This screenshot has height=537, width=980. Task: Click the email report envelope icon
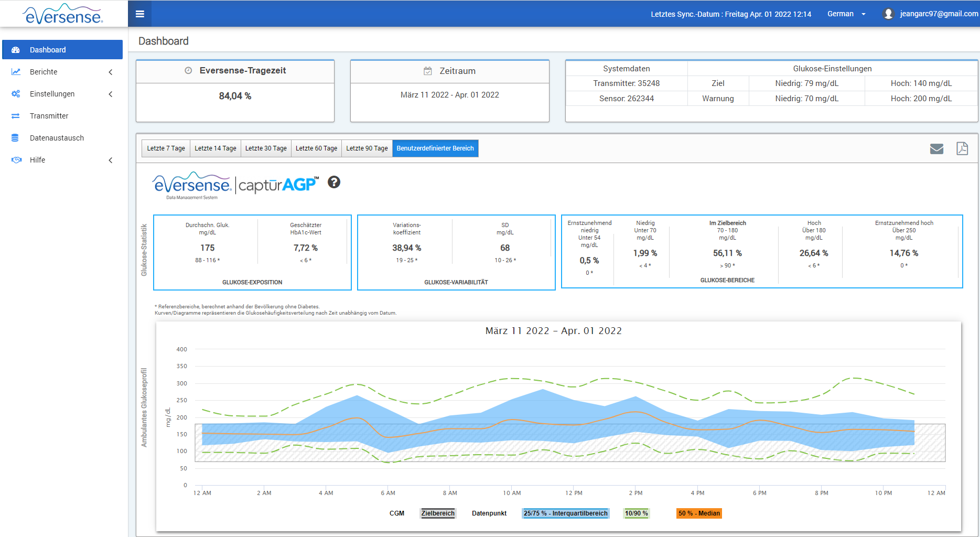click(936, 149)
